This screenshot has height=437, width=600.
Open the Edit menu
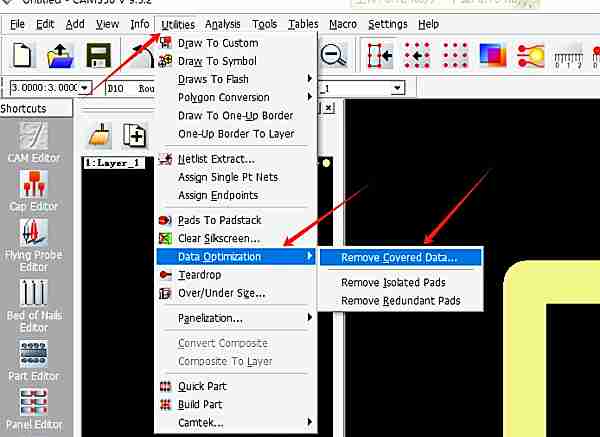(45, 24)
